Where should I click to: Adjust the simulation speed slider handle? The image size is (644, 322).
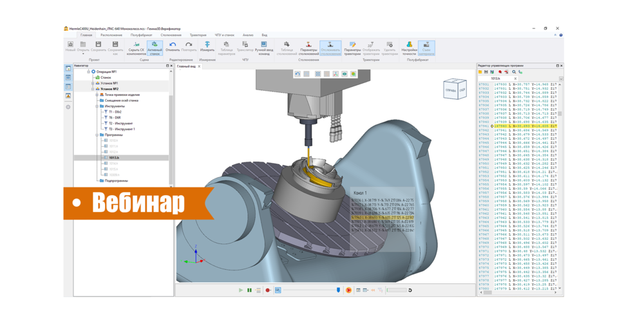click(338, 290)
